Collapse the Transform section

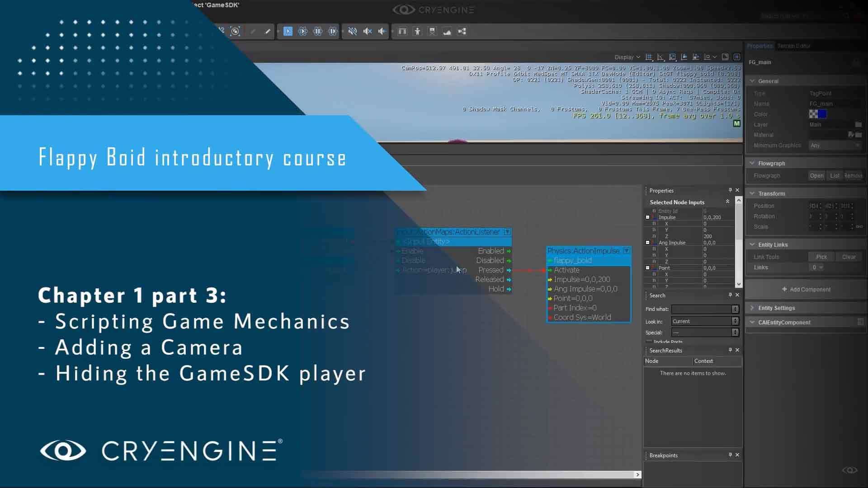(752, 193)
